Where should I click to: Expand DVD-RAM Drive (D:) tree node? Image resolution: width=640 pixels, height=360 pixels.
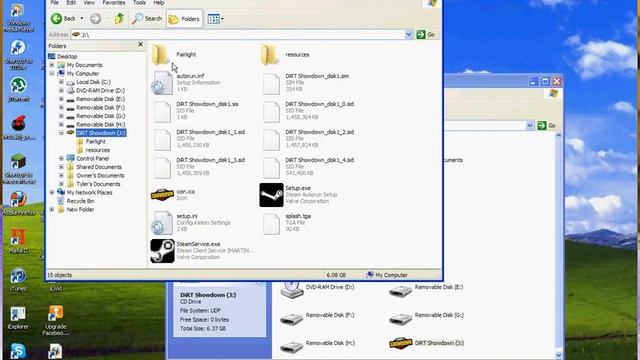pos(61,91)
